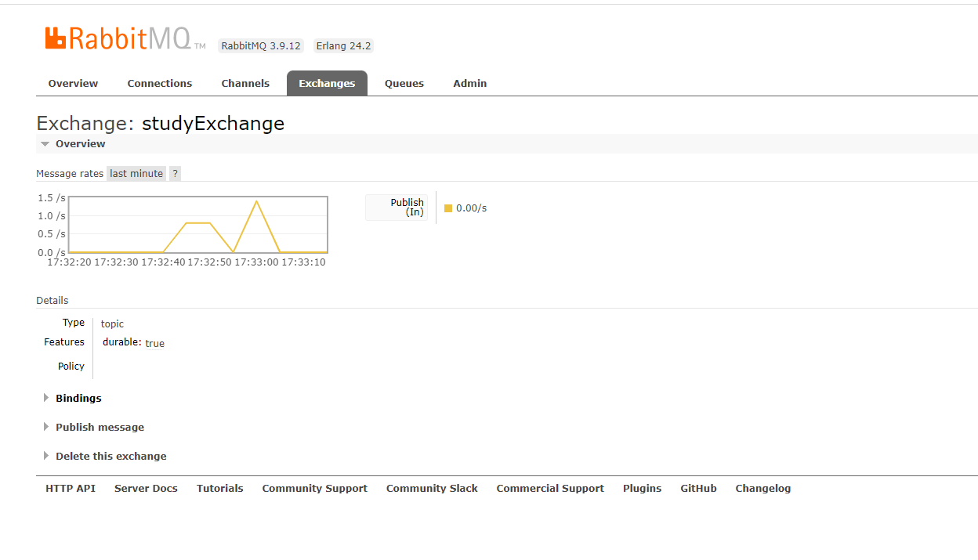The height and width of the screenshot is (560, 978).
Task: Click the 'Message rates' label
Action: pos(70,174)
